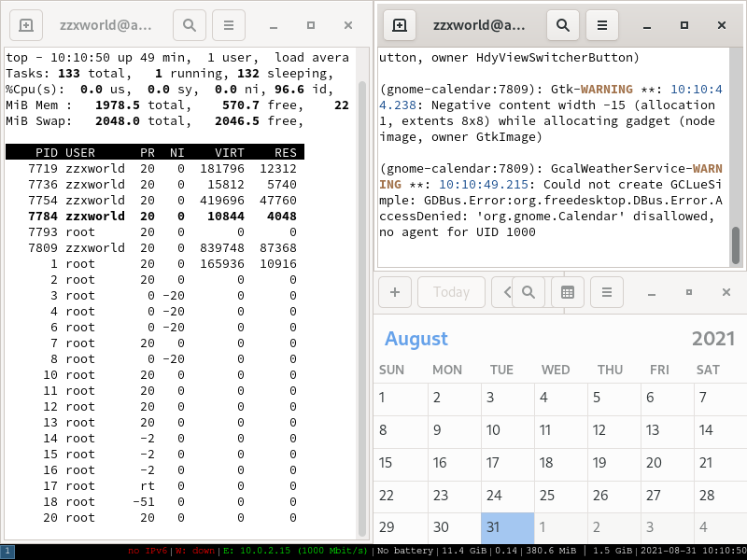747x560 pixels.
Task: Select August 5 Thursday cell
Action: point(615,399)
